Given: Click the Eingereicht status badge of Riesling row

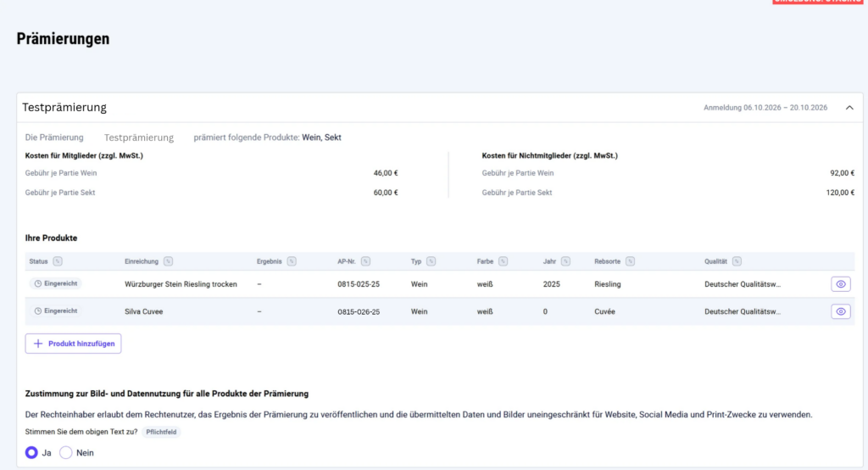Looking at the screenshot, I should coord(55,283).
